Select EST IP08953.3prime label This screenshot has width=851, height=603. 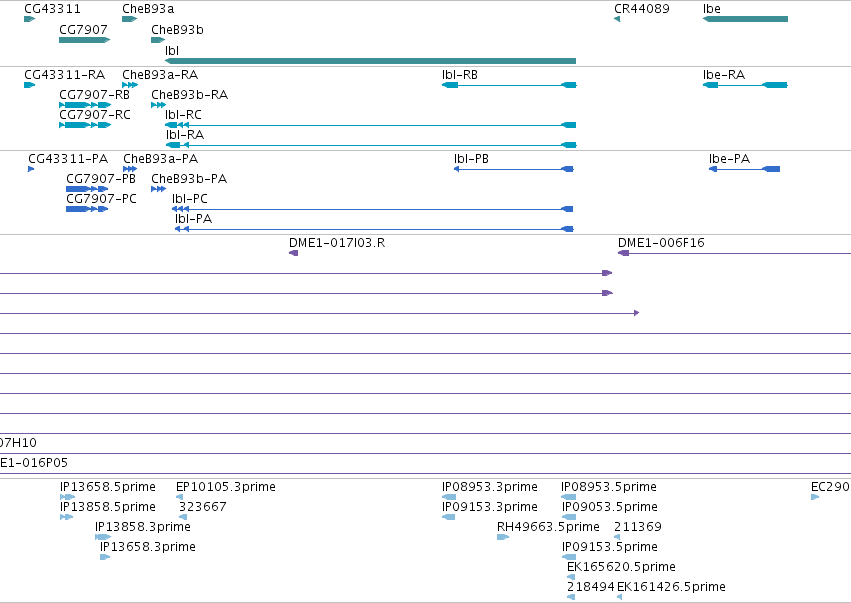[490, 487]
